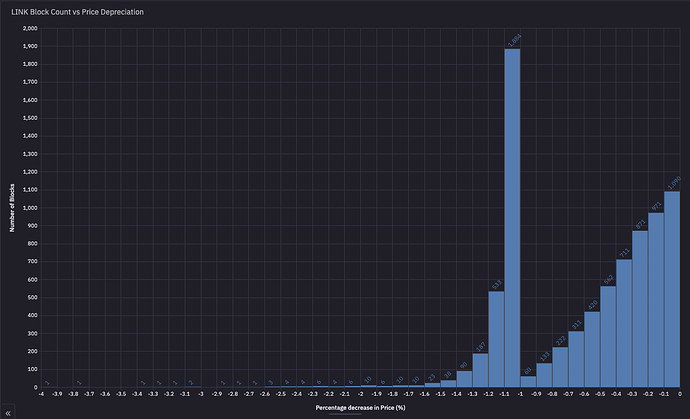Click the x-axis tick label -0.1
690x419 pixels.
[664, 394]
